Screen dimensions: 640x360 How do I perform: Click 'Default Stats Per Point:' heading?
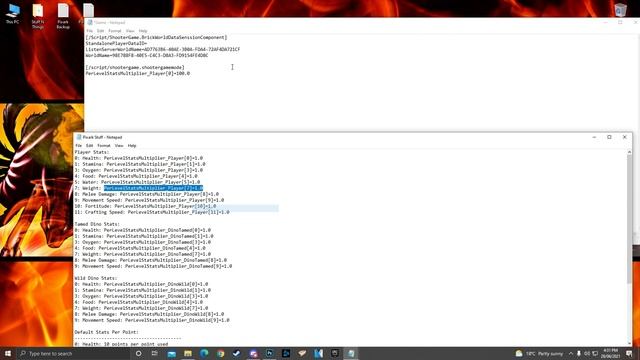pos(107,332)
